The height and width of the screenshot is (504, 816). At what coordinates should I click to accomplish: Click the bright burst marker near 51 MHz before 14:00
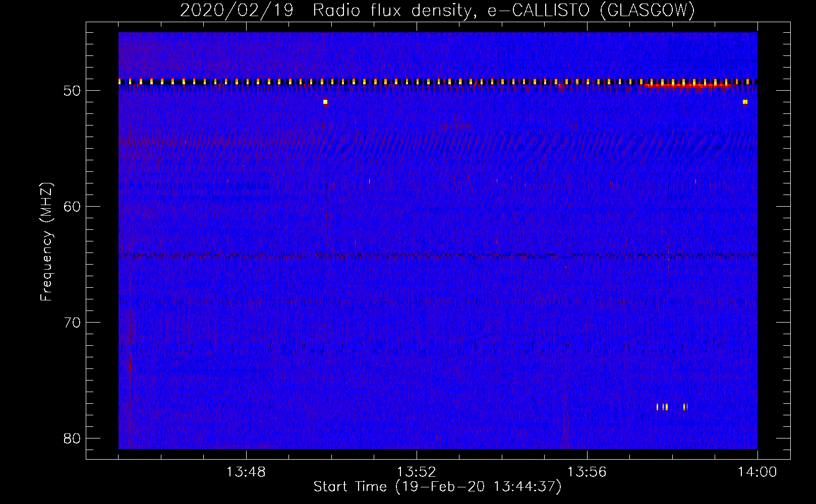[745, 102]
